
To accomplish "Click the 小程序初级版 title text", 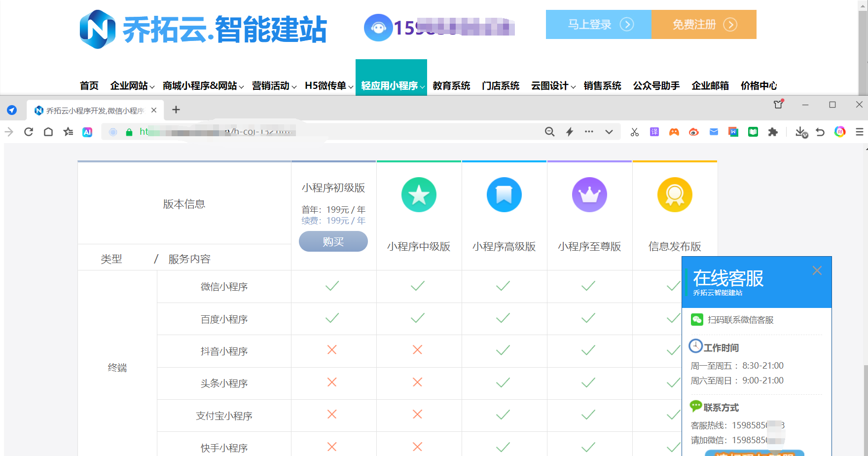I will (x=333, y=188).
